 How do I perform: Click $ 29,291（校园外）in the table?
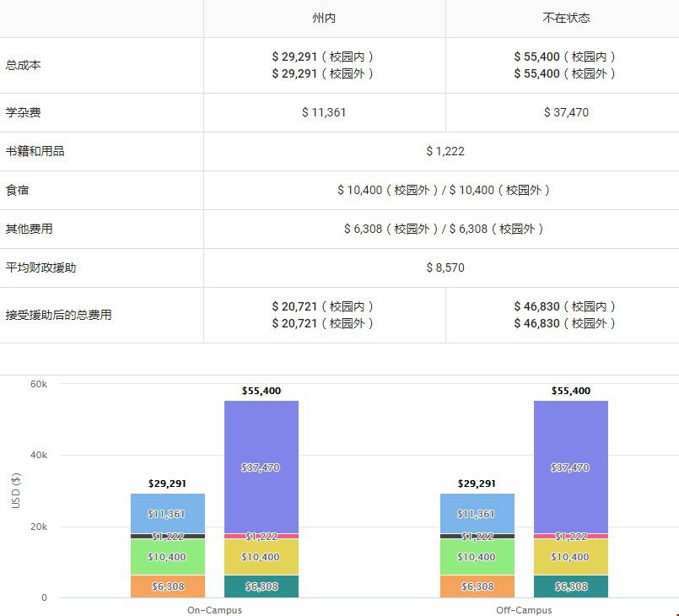322,73
